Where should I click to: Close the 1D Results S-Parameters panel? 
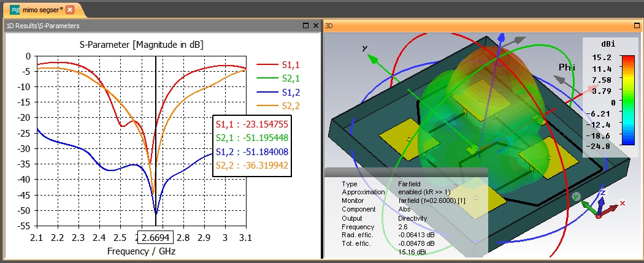[315, 26]
